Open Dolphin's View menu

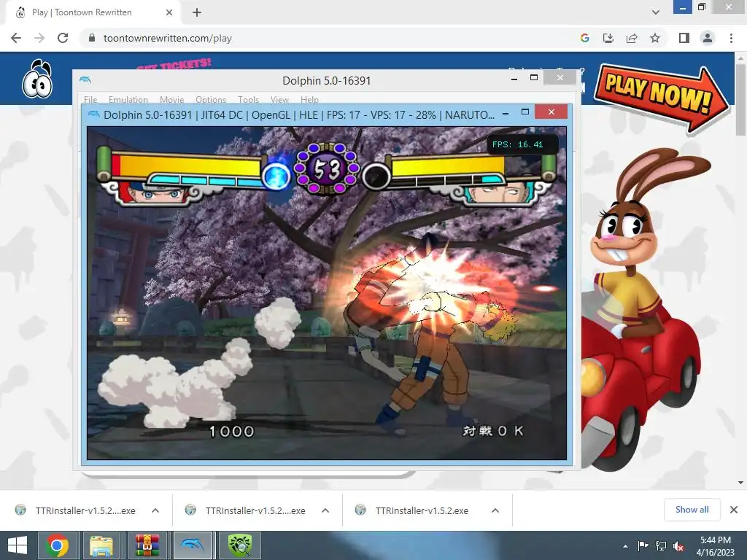tap(279, 99)
